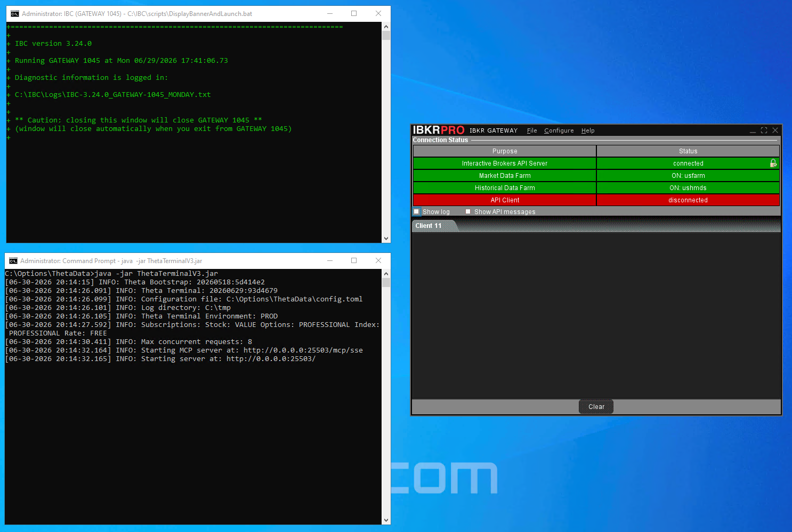Click the IBKR PRO logo
This screenshot has width=792, height=532.
(439, 130)
